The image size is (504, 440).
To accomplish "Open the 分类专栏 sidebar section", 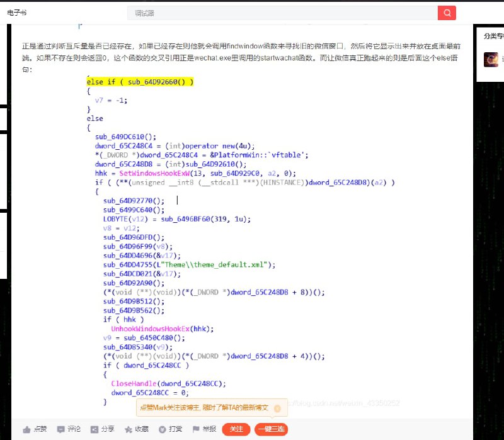I will click(493, 36).
